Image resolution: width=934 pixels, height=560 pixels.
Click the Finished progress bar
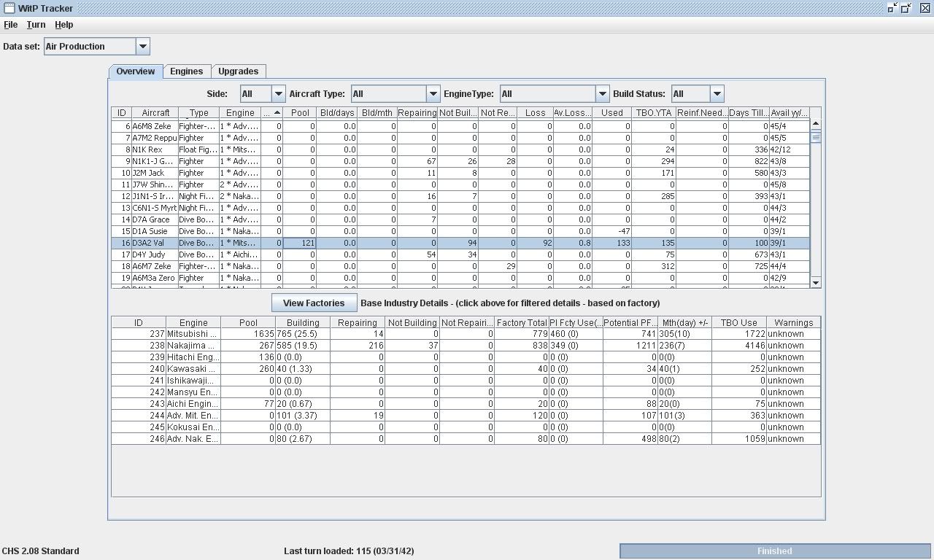(x=774, y=551)
